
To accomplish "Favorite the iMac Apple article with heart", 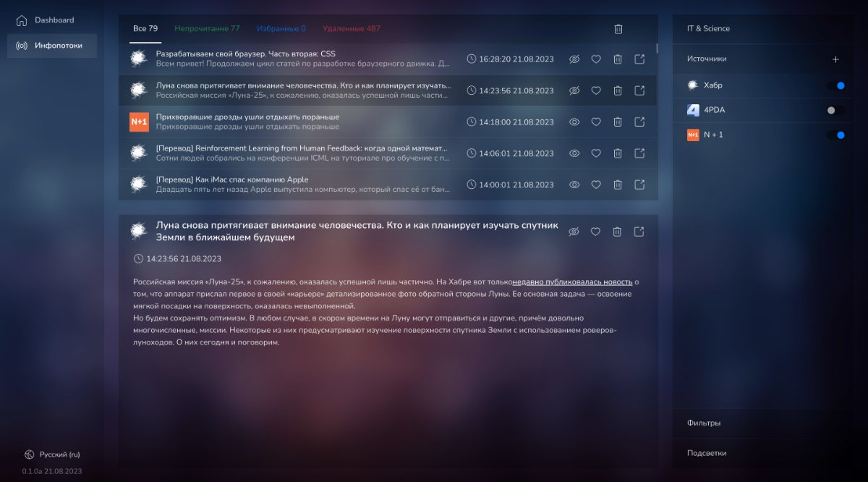I will (596, 185).
